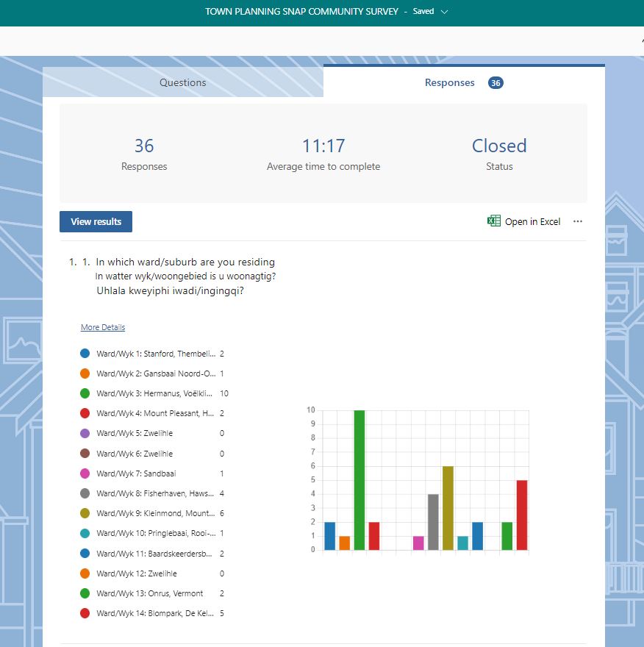Click the View results button
The height and width of the screenshot is (647, 644).
pos(96,221)
